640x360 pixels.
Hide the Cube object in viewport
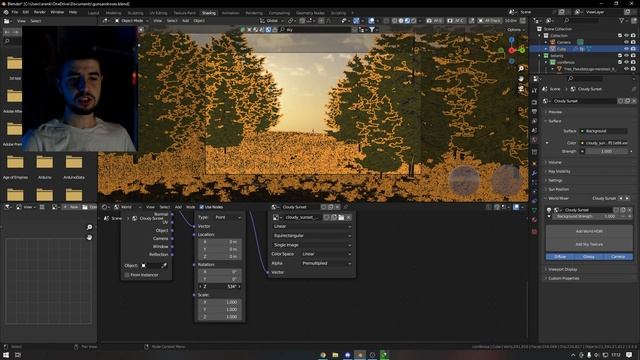pos(626,49)
